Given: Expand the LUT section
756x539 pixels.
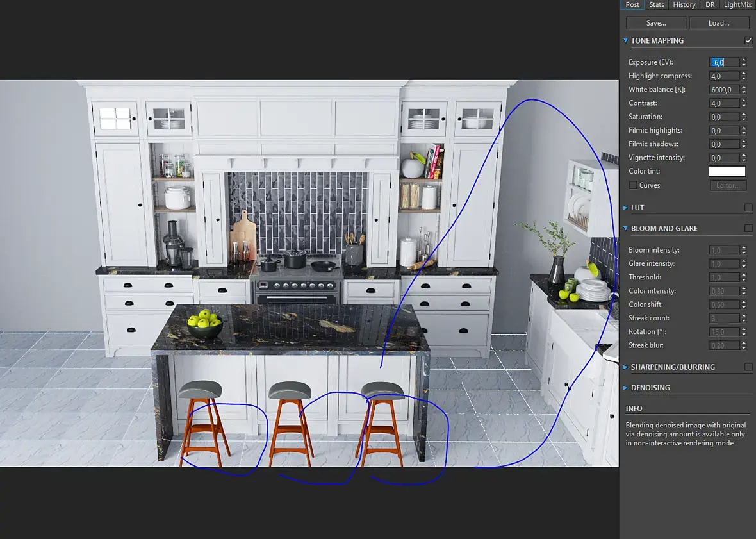Looking at the screenshot, I should [626, 208].
